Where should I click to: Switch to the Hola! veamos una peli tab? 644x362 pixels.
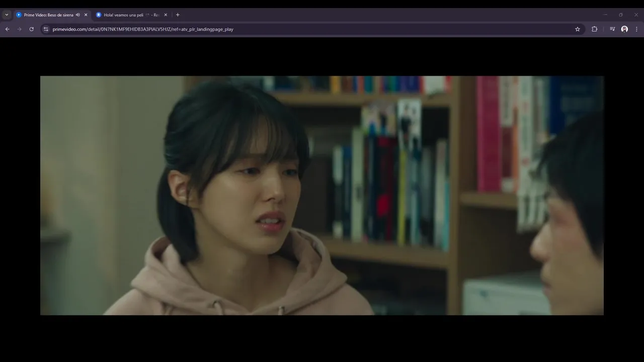(x=132, y=15)
